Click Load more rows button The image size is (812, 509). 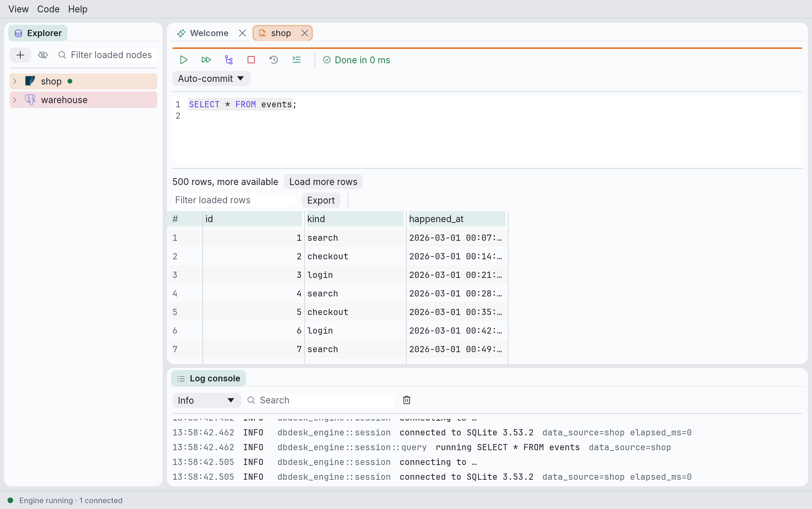[323, 182]
